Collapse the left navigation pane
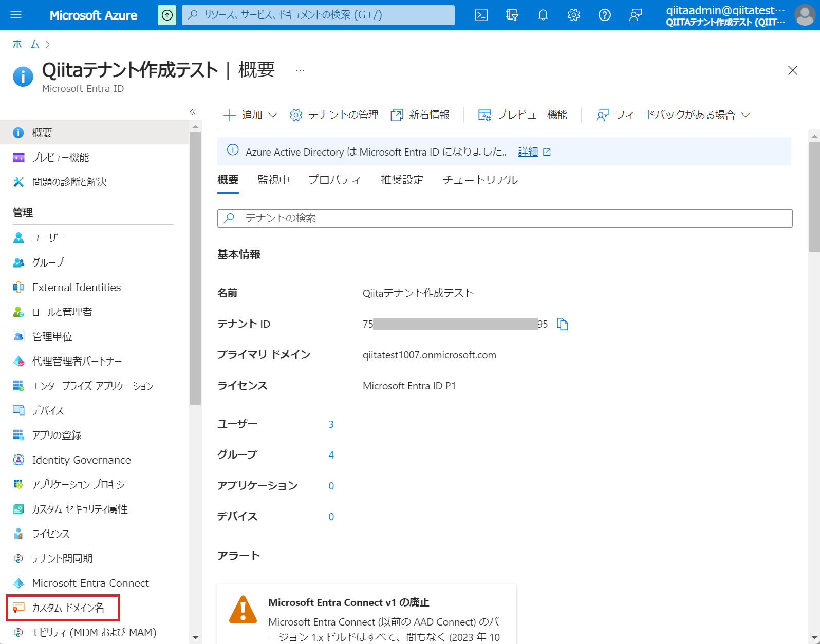Screen dimensions: 820x644 coord(193,112)
